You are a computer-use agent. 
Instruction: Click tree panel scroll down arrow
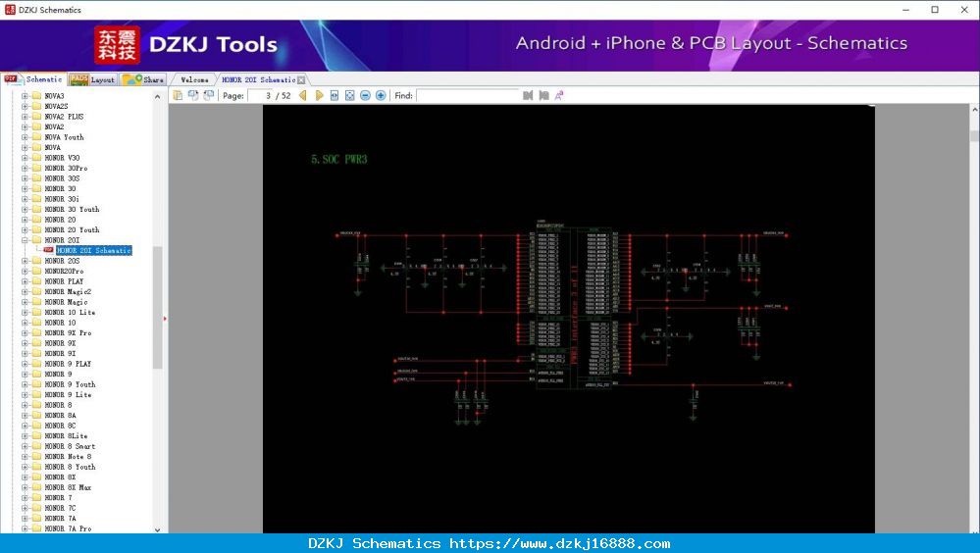(x=158, y=529)
